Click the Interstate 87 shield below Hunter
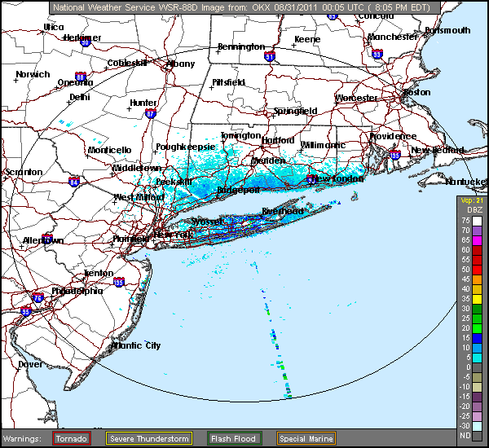The height and width of the screenshot is (448, 489). (x=150, y=113)
